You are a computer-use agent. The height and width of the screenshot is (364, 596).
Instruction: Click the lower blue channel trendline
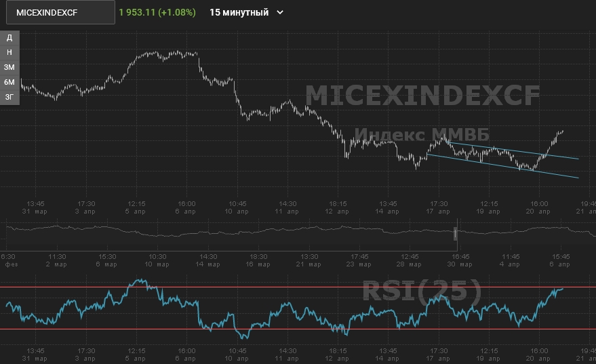click(x=503, y=166)
